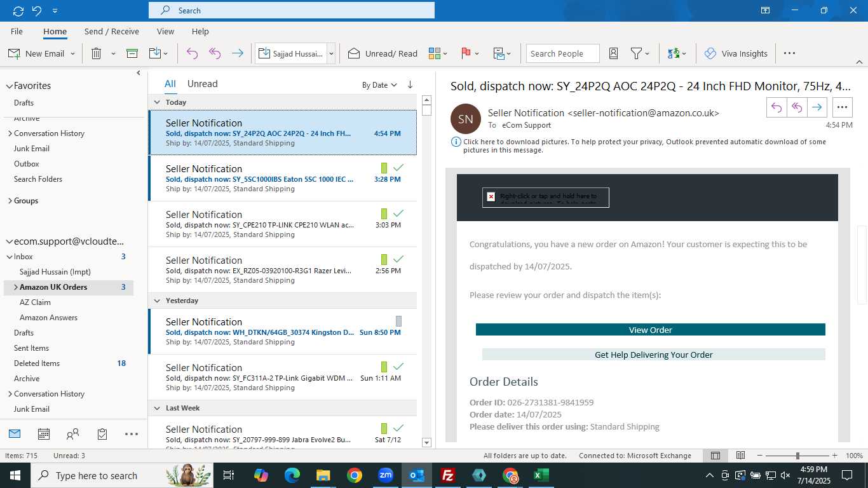Open the Quick Access Toolbar customize arrow
This screenshot has height=488, width=868.
pyautogui.click(x=55, y=11)
